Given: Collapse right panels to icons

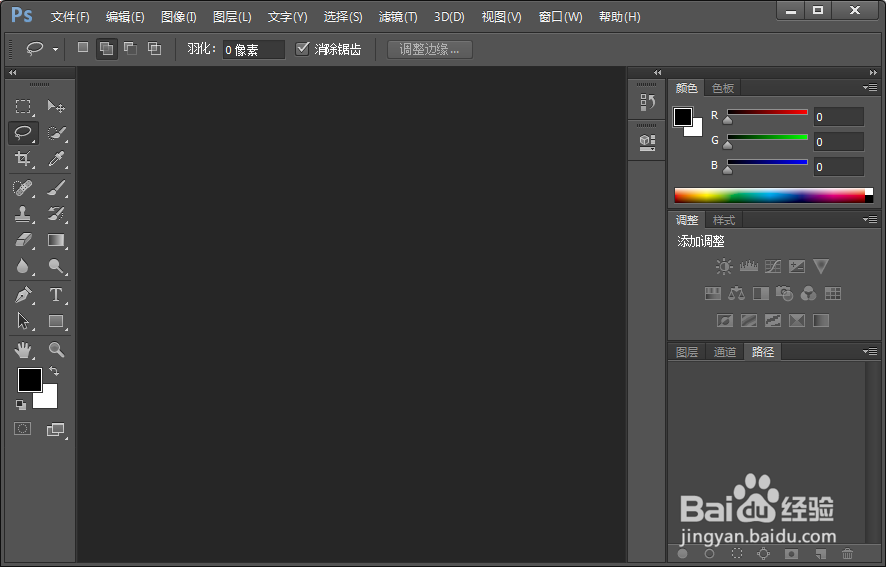Looking at the screenshot, I should pos(873,72).
